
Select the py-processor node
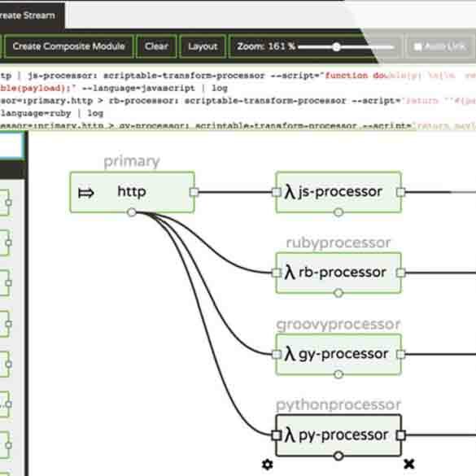click(x=338, y=435)
